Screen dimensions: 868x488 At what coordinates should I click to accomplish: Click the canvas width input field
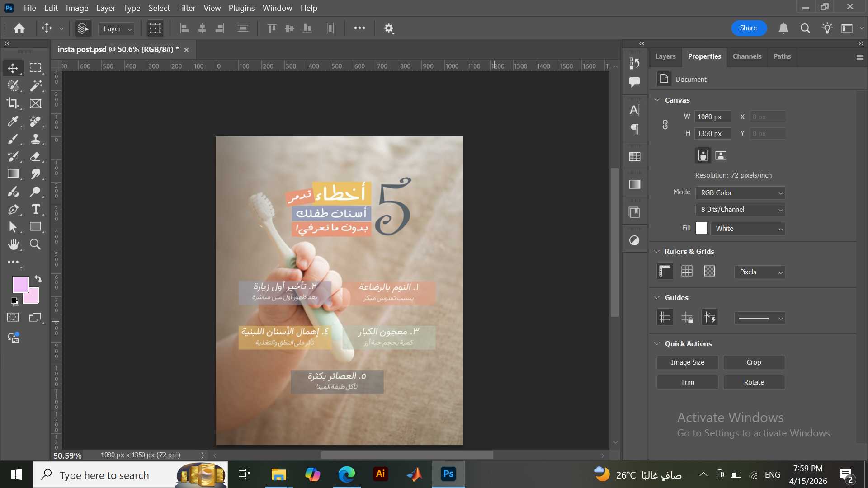pos(712,117)
